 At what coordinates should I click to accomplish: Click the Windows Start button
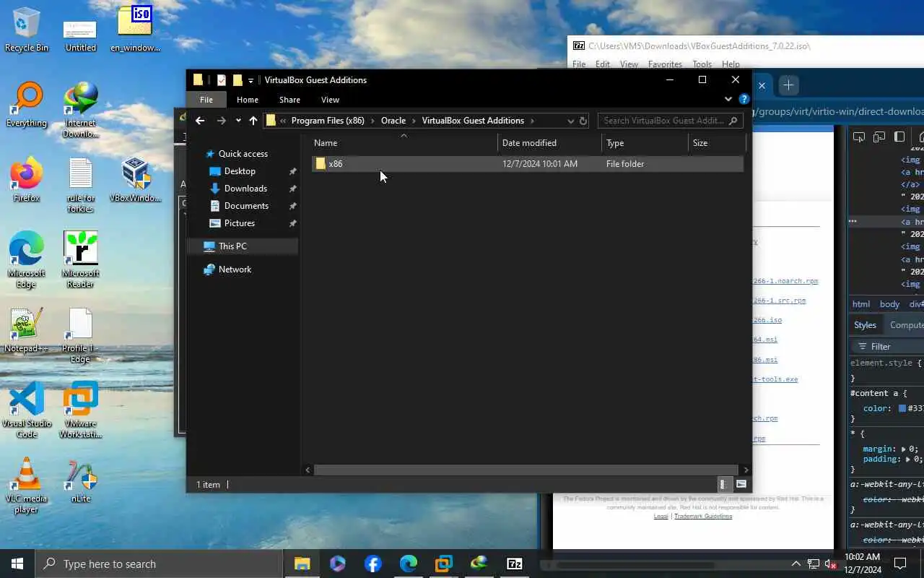17,564
